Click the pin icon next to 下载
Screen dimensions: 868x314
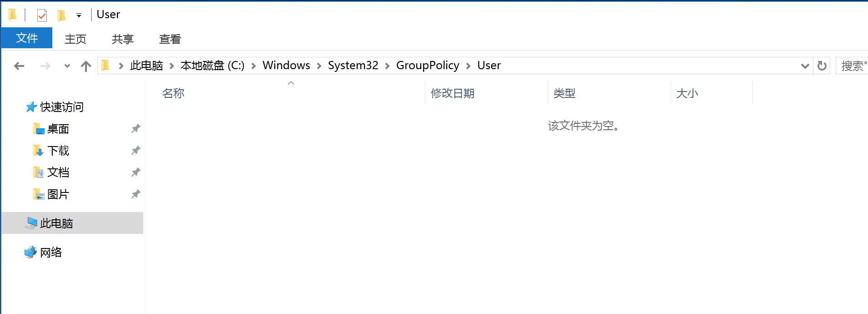pyautogui.click(x=136, y=151)
